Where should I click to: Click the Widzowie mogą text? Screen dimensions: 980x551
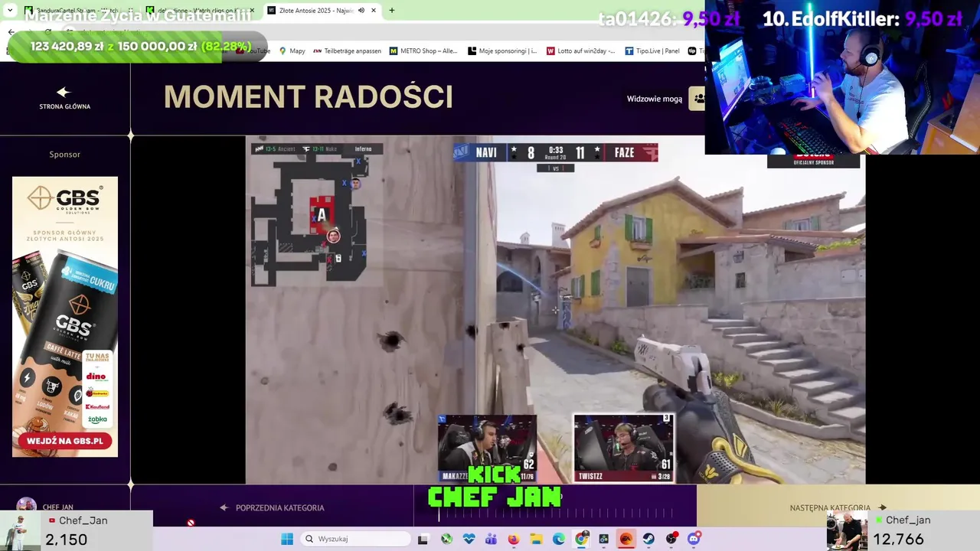coord(655,99)
